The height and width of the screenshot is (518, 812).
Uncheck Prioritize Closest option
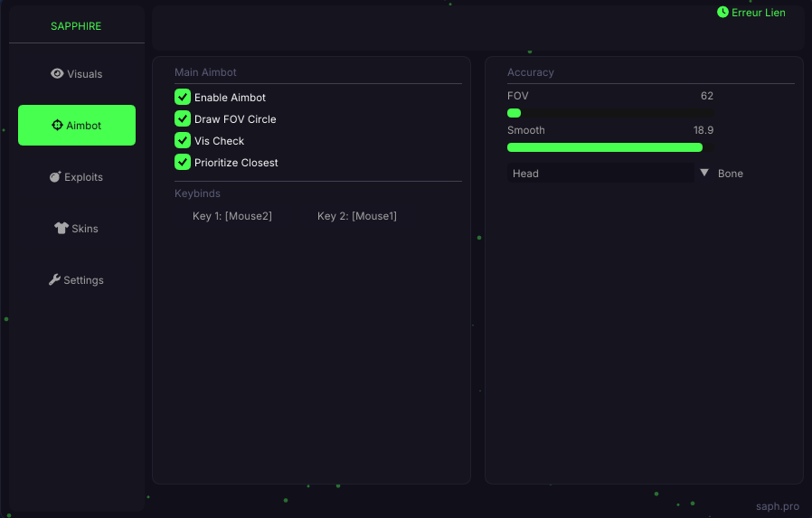(x=183, y=162)
